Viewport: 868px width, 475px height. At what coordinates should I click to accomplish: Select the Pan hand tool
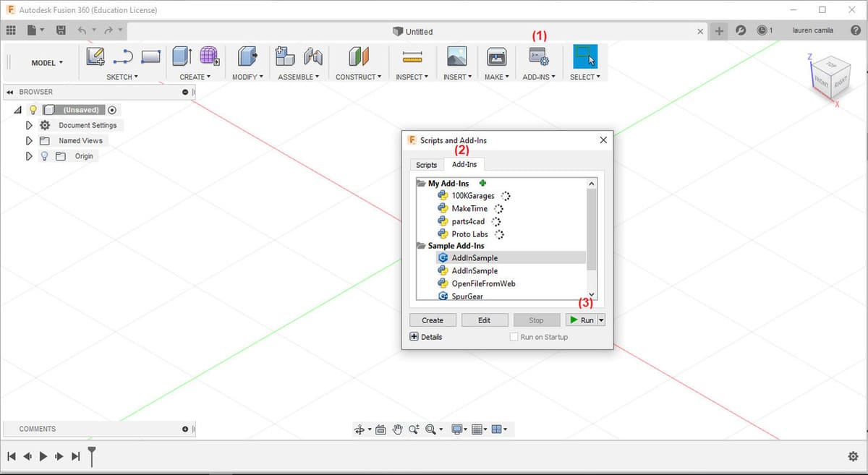point(397,429)
